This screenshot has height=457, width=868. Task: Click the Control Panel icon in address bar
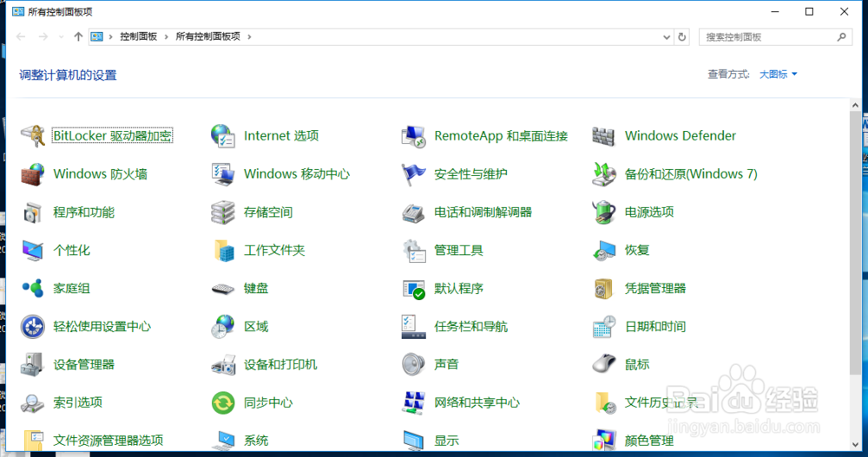pyautogui.click(x=97, y=36)
